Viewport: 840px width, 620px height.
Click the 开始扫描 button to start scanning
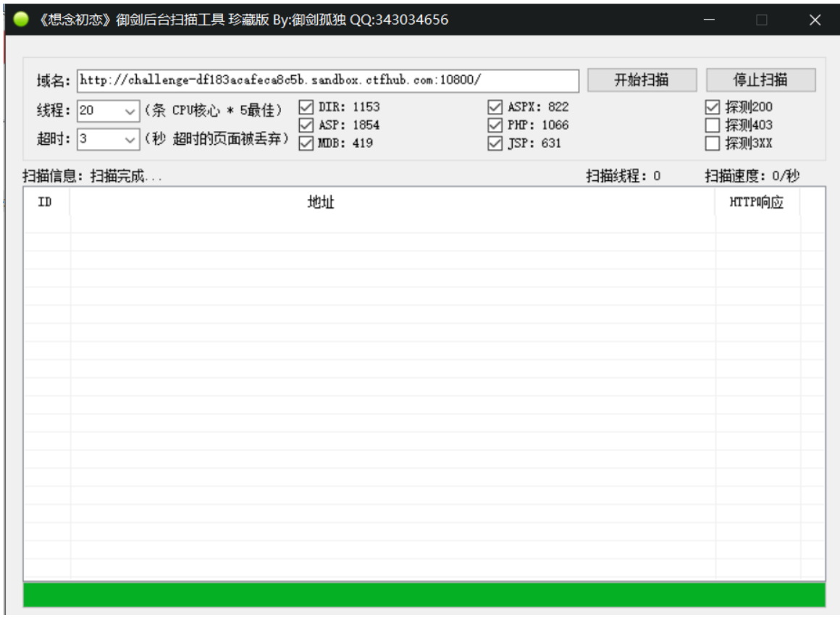point(642,80)
